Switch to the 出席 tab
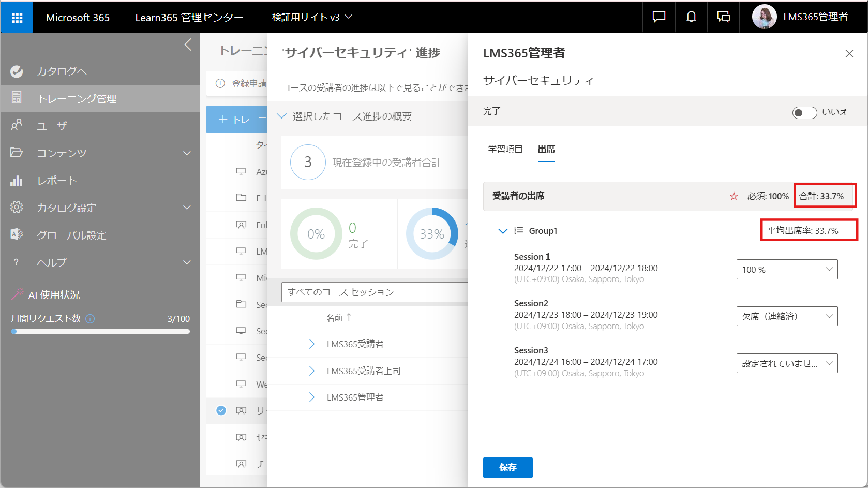 coord(546,150)
